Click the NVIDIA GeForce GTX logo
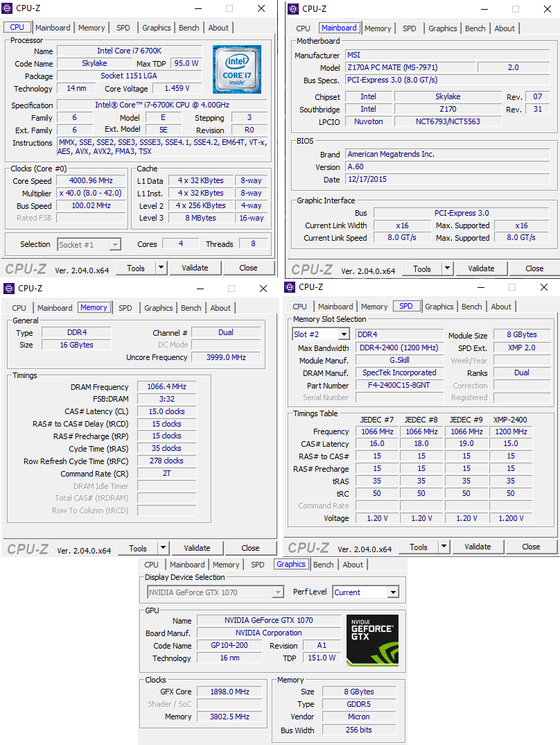Screen dimensions: 560x745 [x=373, y=640]
